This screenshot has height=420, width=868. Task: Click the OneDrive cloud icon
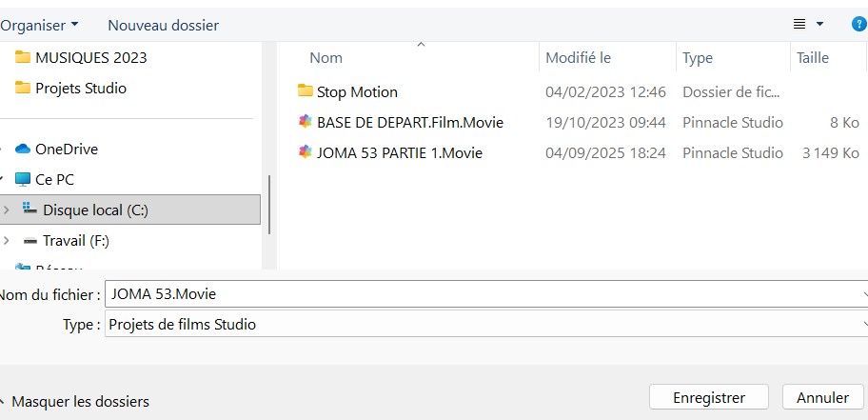click(x=23, y=149)
